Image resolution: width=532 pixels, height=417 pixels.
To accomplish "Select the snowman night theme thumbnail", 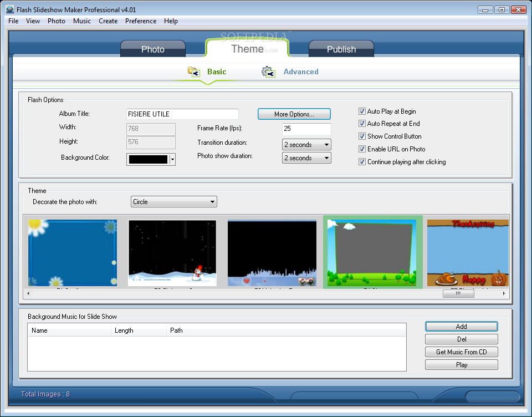I will [x=172, y=253].
